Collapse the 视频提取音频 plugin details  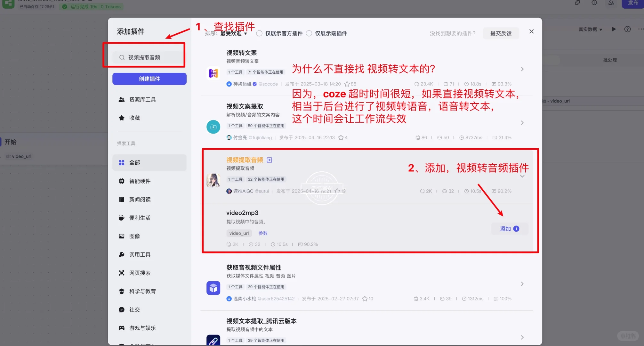[x=522, y=176]
